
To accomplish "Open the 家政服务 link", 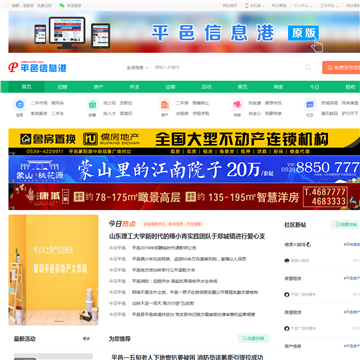I will [x=39, y=113].
